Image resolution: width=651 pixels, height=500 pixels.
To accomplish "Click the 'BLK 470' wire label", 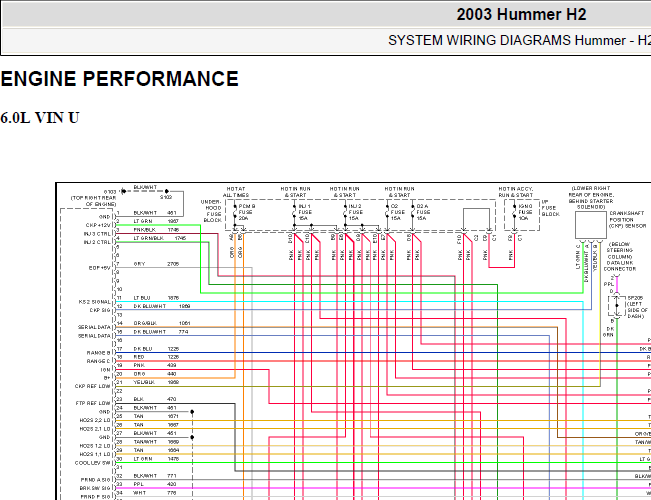I will 155,399.
